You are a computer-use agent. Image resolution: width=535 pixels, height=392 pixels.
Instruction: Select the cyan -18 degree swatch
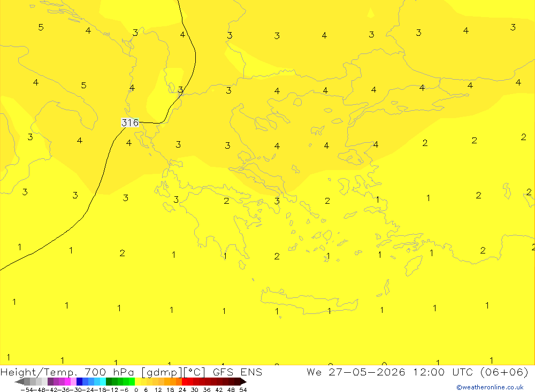pos(103,382)
